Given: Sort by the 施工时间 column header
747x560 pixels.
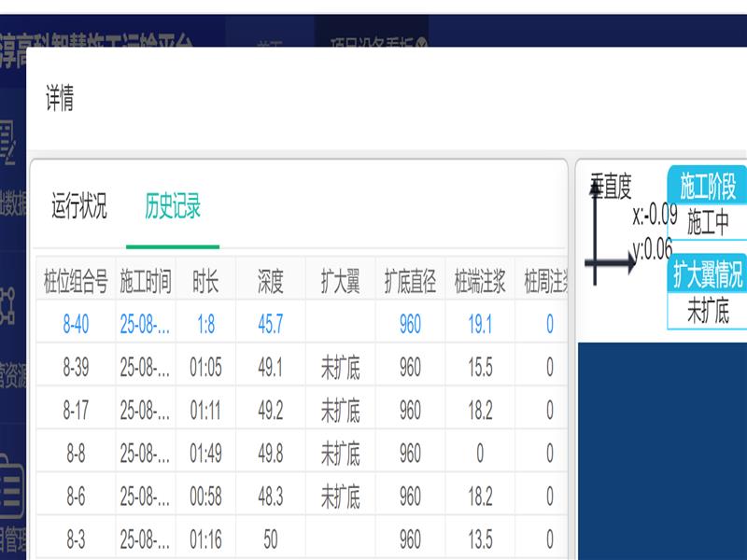Looking at the screenshot, I should click(146, 282).
